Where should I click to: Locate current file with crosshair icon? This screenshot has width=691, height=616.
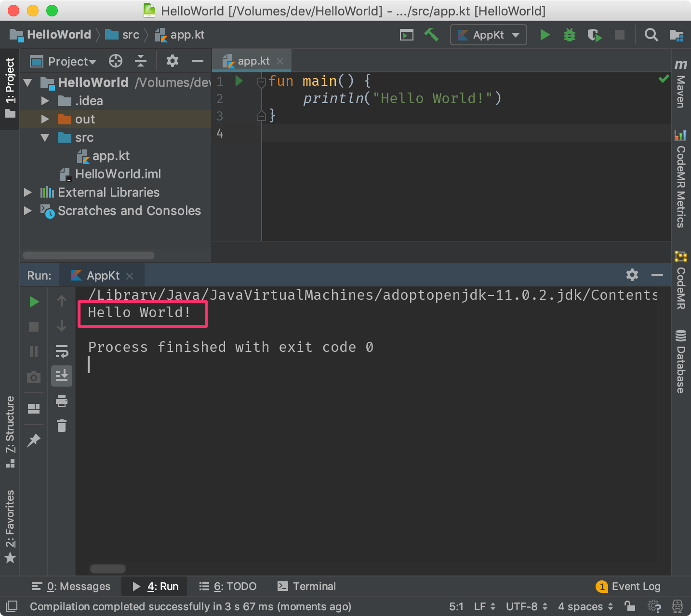(116, 61)
